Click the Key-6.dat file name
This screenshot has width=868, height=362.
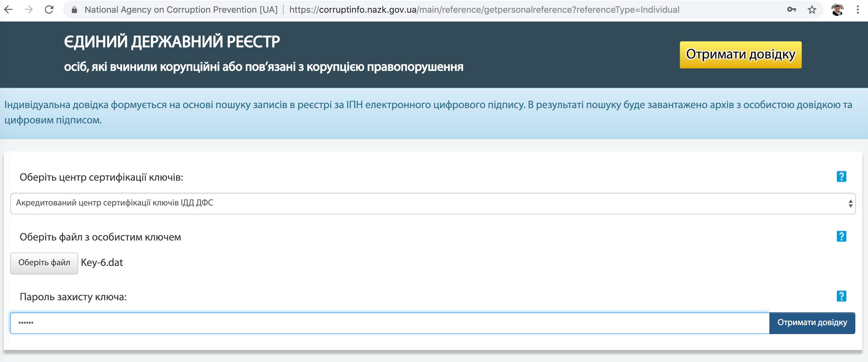click(102, 262)
